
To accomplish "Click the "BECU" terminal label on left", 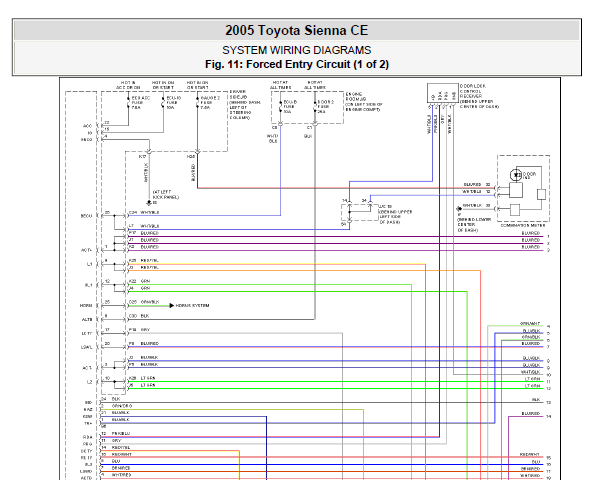I will point(86,216).
